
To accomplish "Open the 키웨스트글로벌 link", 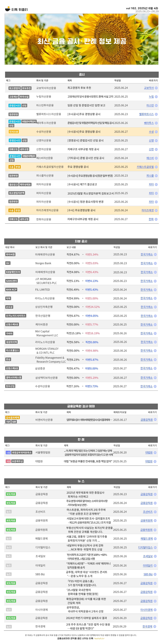I will tap(145, 167).
